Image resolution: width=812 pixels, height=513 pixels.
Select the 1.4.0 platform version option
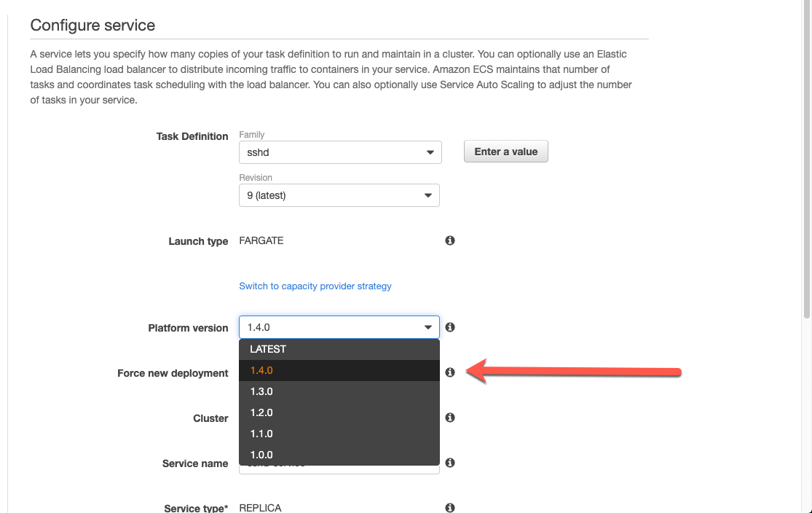point(339,370)
